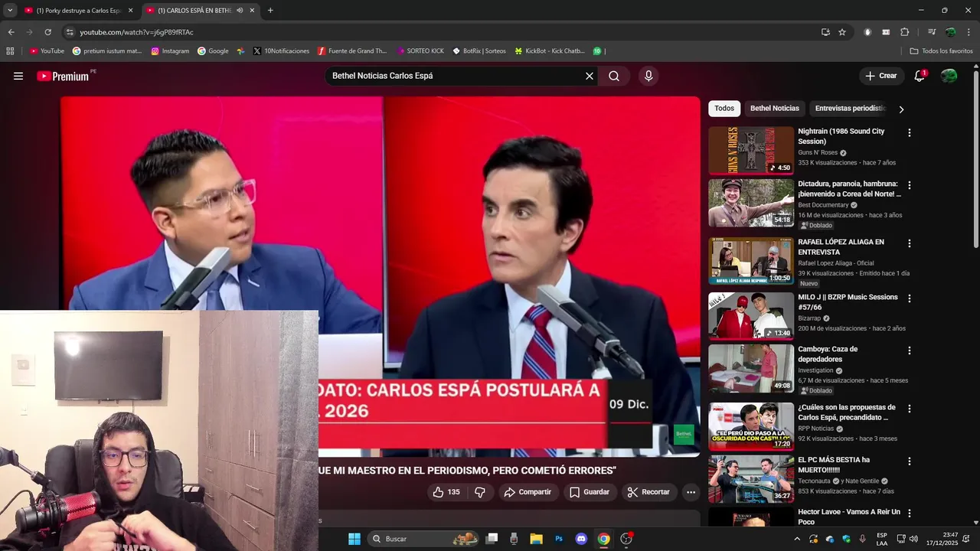Select the Bethel Noticias filter chip
The image size is (980, 551).
(x=774, y=109)
